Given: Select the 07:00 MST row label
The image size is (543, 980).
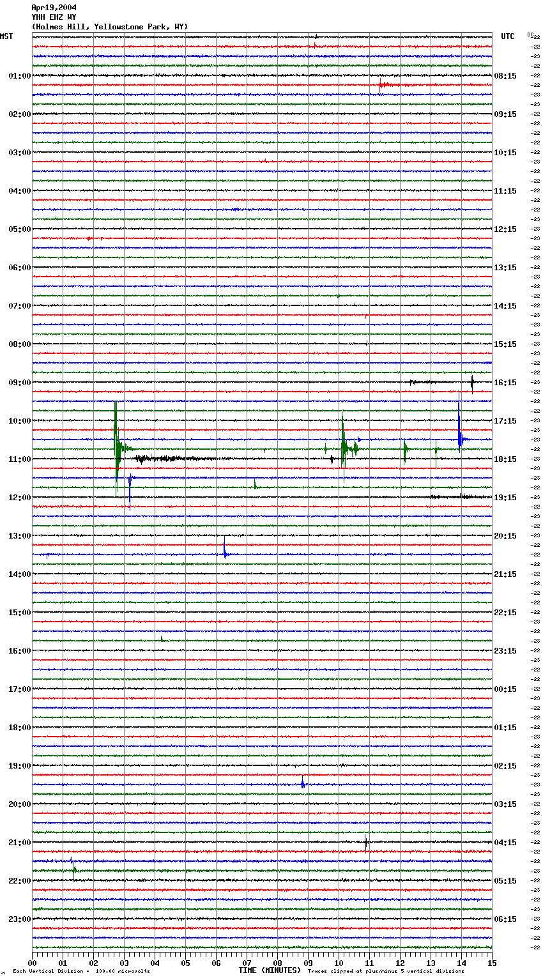Looking at the screenshot, I should [x=19, y=306].
